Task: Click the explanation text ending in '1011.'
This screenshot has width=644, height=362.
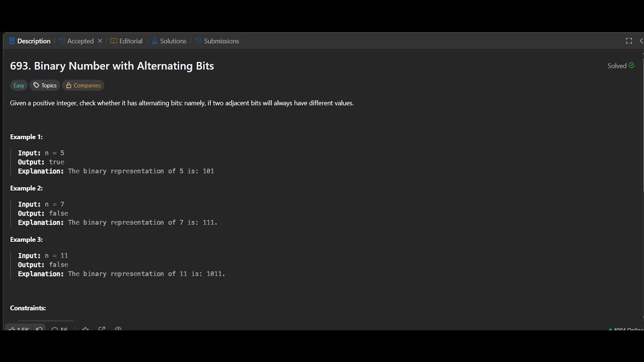Action: click(x=122, y=274)
